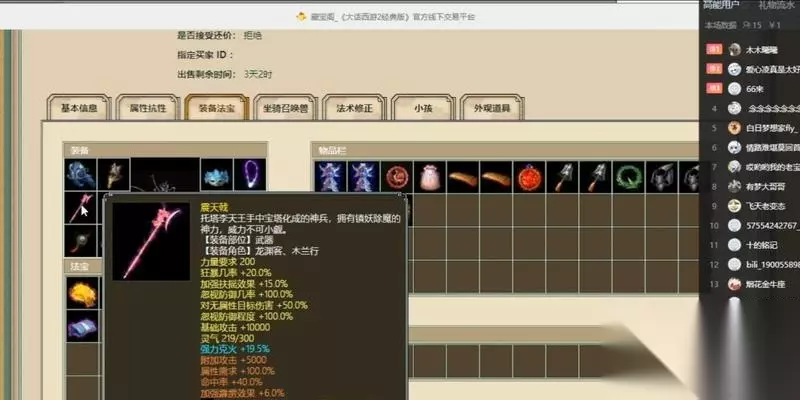Image resolution: width=800 pixels, height=400 pixels.
Task: Click the 本场数据 stats label
Action: pyautogui.click(x=721, y=25)
